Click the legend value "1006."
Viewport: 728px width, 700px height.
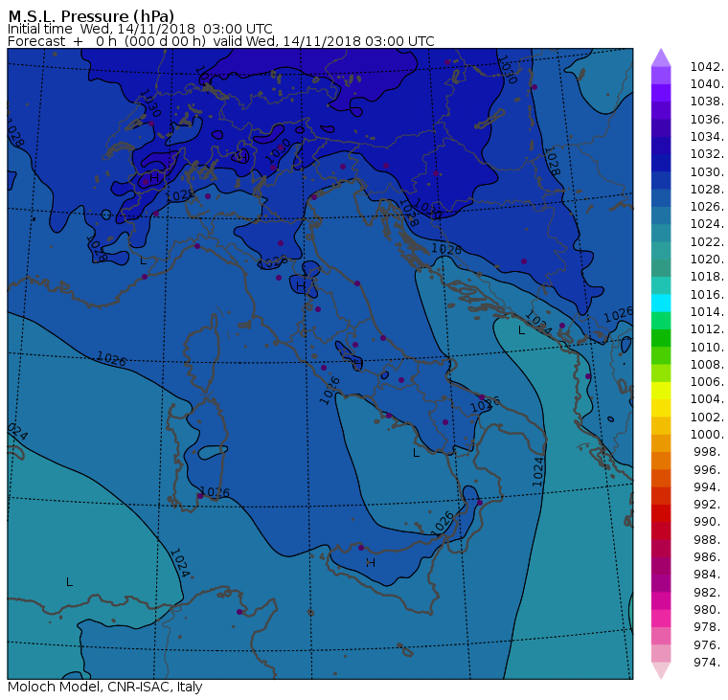tap(707, 382)
